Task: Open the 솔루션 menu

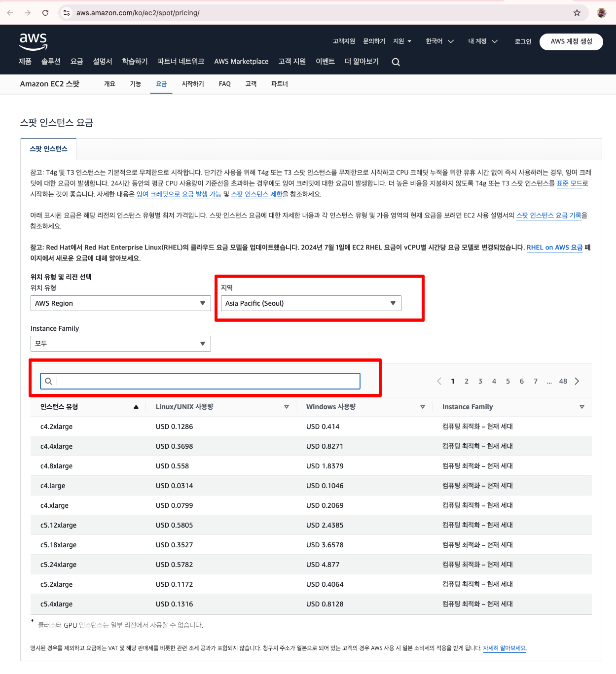Action: 51,61
